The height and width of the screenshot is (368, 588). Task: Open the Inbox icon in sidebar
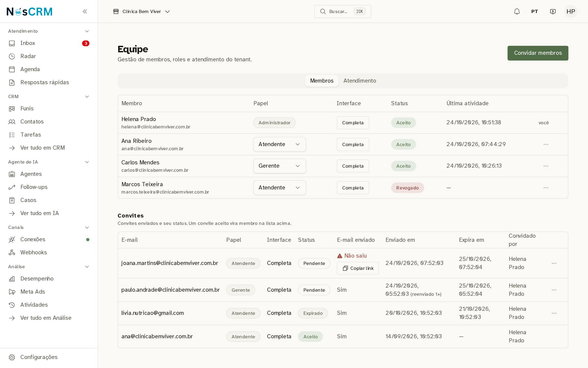click(x=12, y=43)
